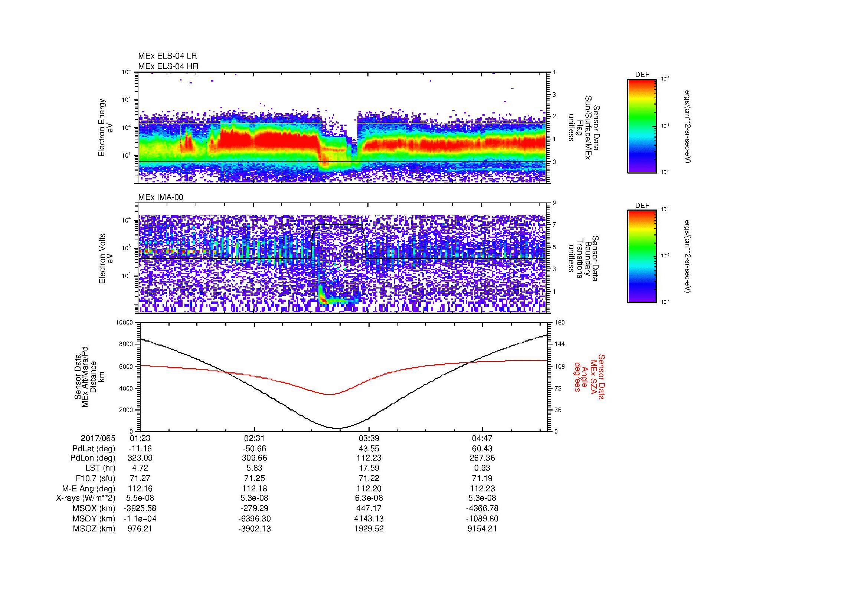Click the PdLat value 43.55

coord(369,449)
